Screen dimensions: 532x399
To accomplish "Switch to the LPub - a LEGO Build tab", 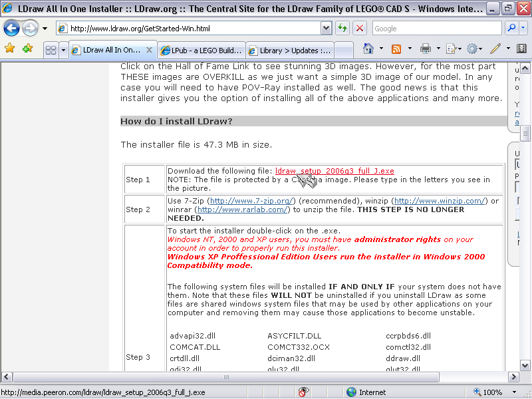I will tap(201, 51).
